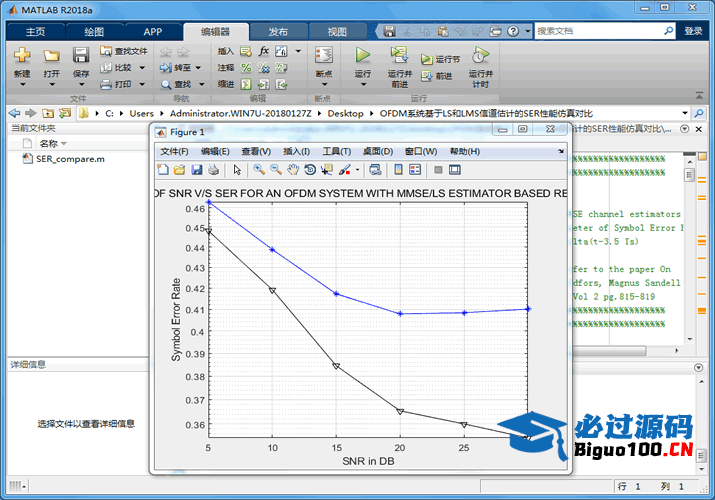The height and width of the screenshot is (500, 715).
Task: Select the brush data tool
Action: coord(345,170)
